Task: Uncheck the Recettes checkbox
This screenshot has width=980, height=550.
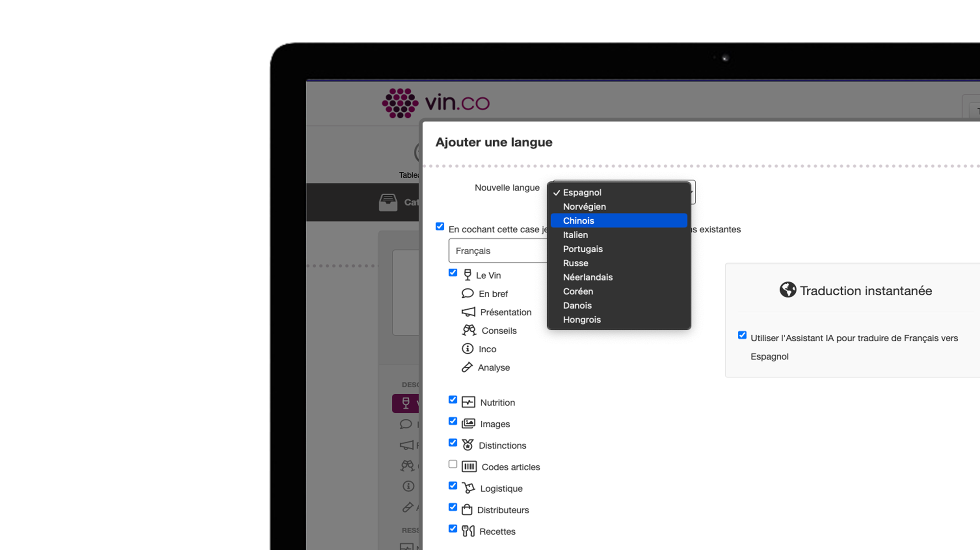Action: [453, 529]
